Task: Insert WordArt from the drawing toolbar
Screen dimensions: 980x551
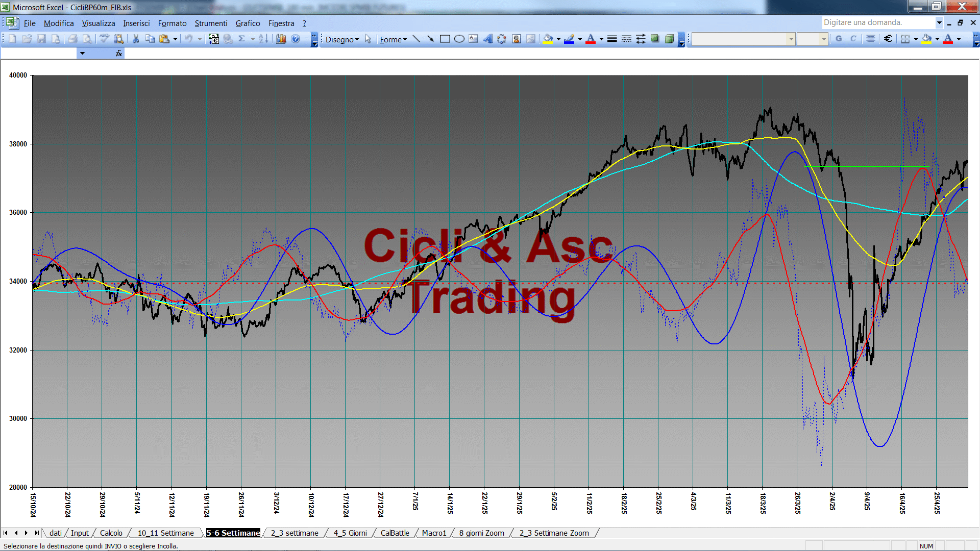Action: [x=487, y=39]
